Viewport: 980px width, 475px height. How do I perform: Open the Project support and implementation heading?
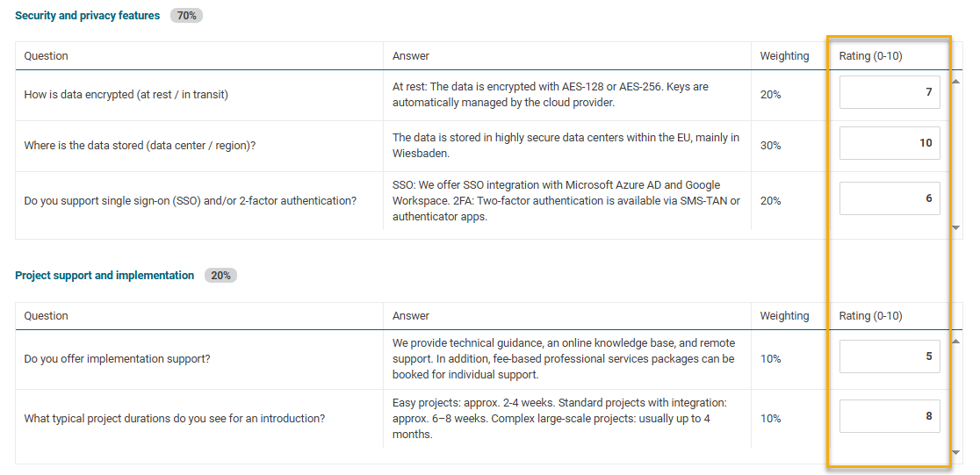coord(104,276)
